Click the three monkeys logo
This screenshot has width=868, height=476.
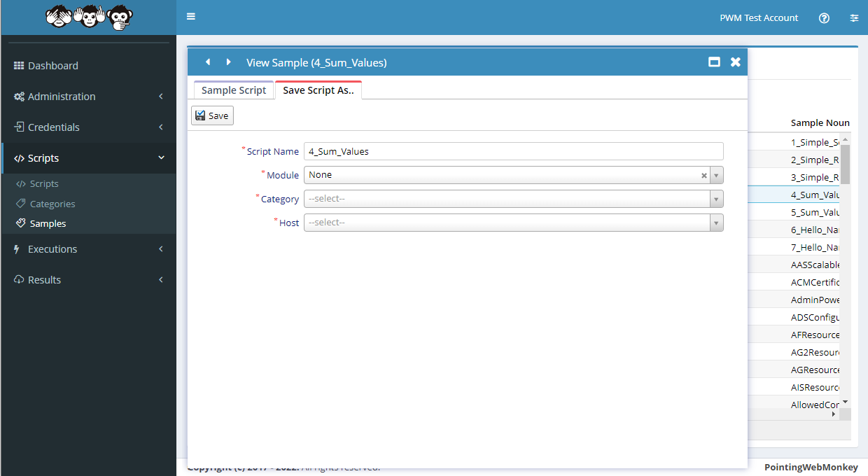click(x=88, y=17)
